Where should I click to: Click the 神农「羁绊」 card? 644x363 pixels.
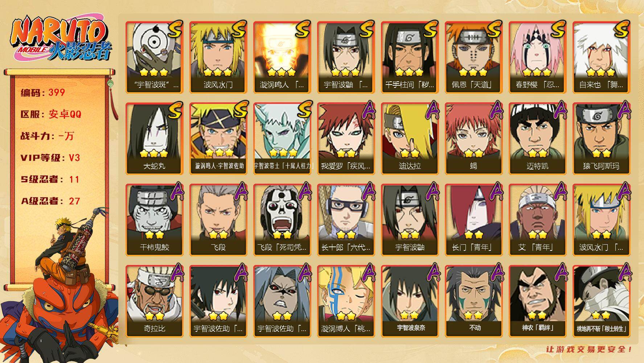coord(538,301)
